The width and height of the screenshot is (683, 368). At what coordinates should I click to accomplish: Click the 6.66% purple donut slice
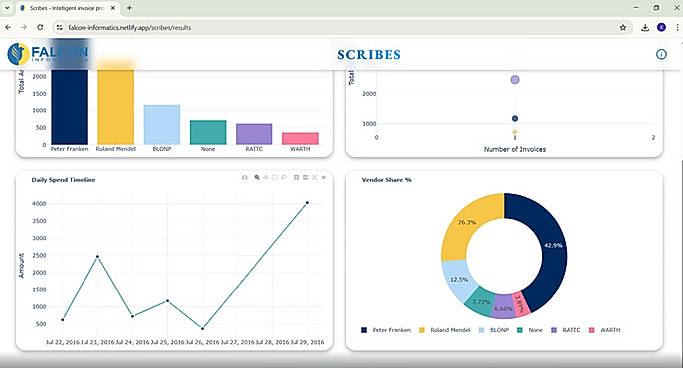[503, 309]
